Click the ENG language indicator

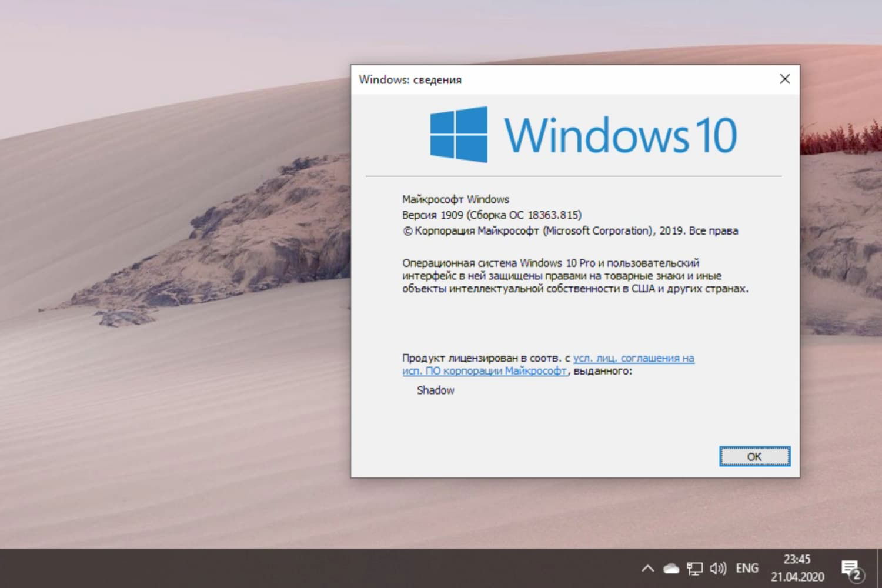(x=746, y=568)
